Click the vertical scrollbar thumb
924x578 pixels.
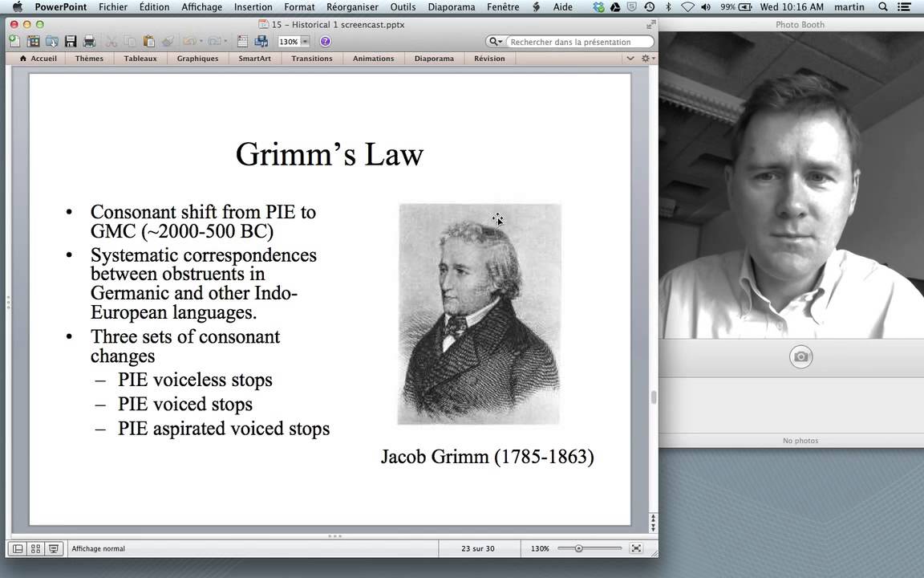(x=653, y=397)
